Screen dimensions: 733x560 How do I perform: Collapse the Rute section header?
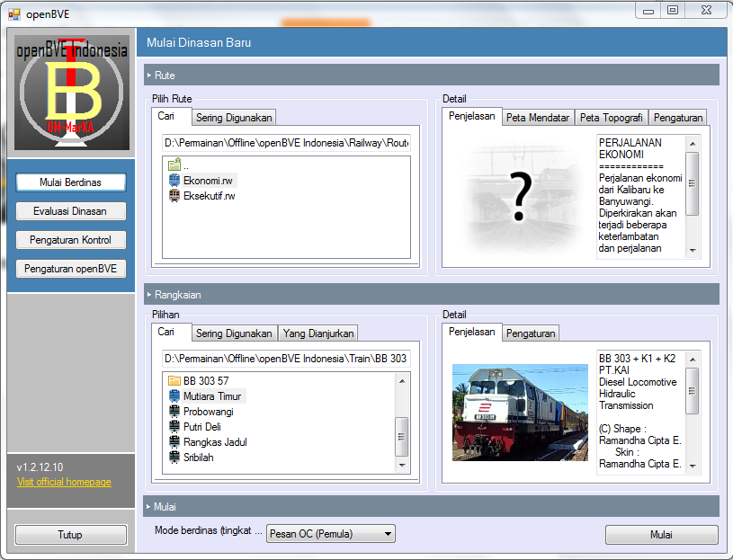coord(432,76)
